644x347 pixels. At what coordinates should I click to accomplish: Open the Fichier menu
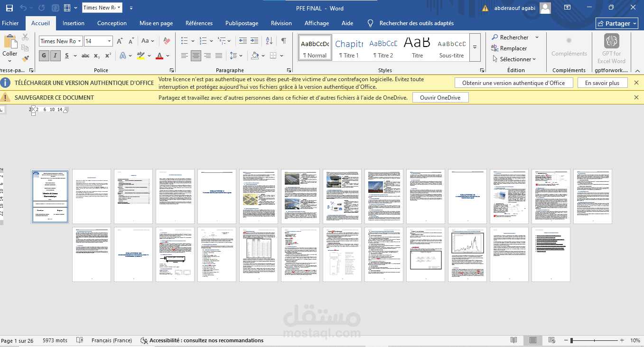(10, 23)
